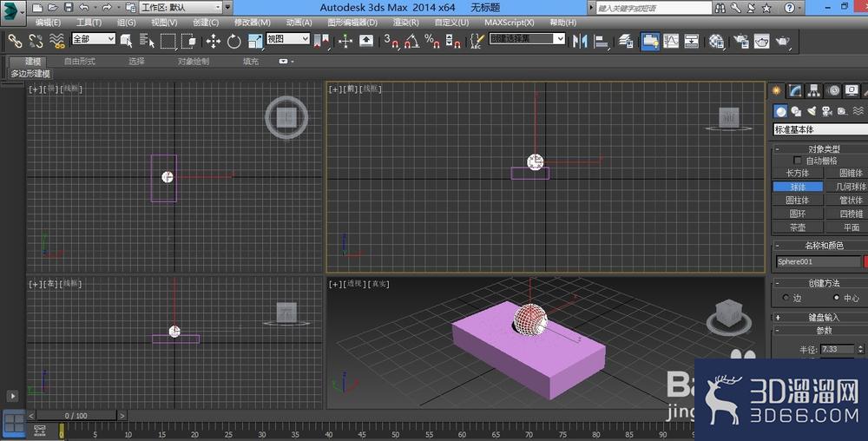Toggle the highlighted Ribbon button

point(650,41)
